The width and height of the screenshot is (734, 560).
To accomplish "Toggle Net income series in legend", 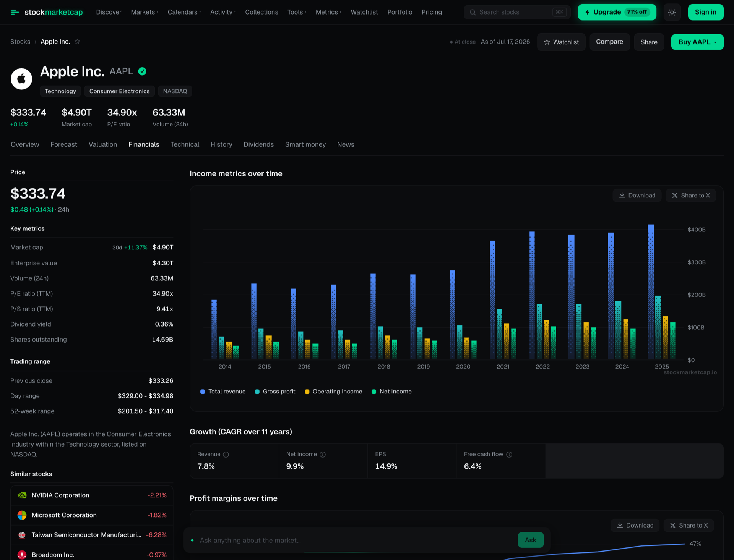I will 391,392.
